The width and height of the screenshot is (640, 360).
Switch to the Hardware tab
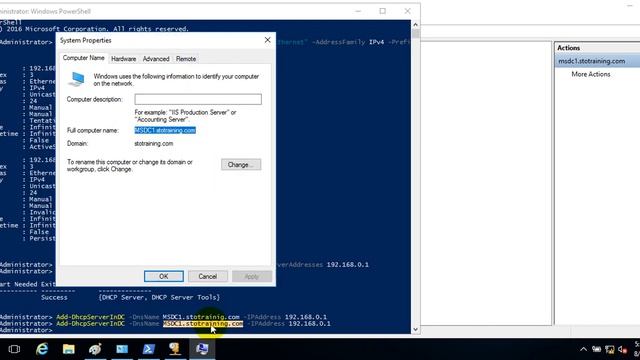coord(124,59)
